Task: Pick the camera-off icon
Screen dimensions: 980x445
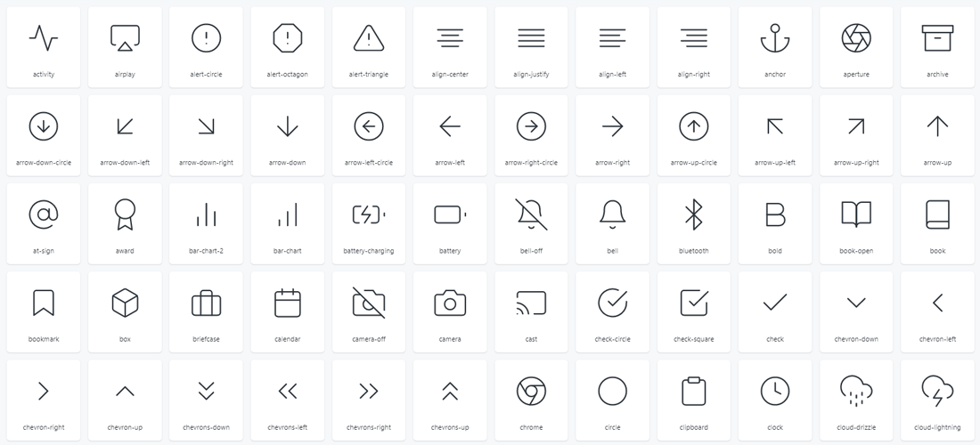Action: [x=369, y=303]
